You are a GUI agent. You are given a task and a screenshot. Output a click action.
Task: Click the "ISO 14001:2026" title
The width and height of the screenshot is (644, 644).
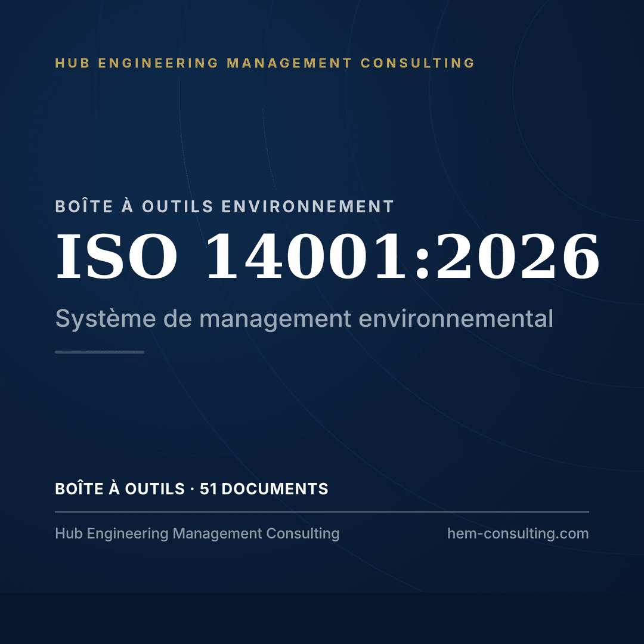coord(327,256)
